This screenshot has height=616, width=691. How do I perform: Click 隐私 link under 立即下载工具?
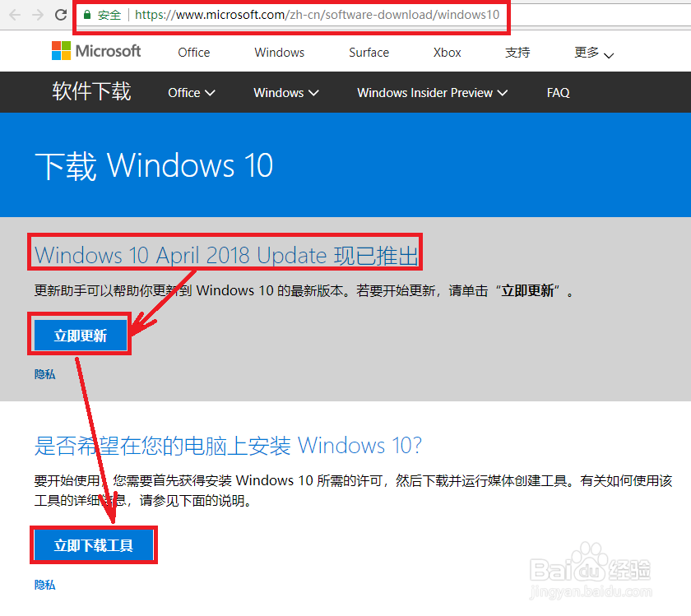pyautogui.click(x=45, y=585)
